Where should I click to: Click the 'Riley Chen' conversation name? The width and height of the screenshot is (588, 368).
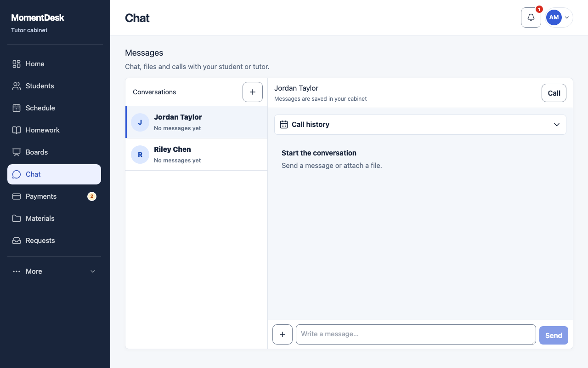tap(172, 149)
